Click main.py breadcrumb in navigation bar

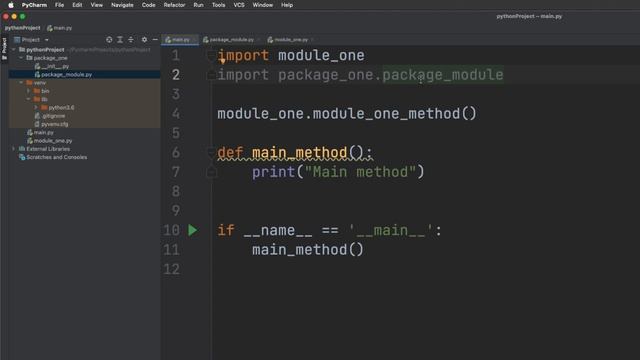[60, 28]
